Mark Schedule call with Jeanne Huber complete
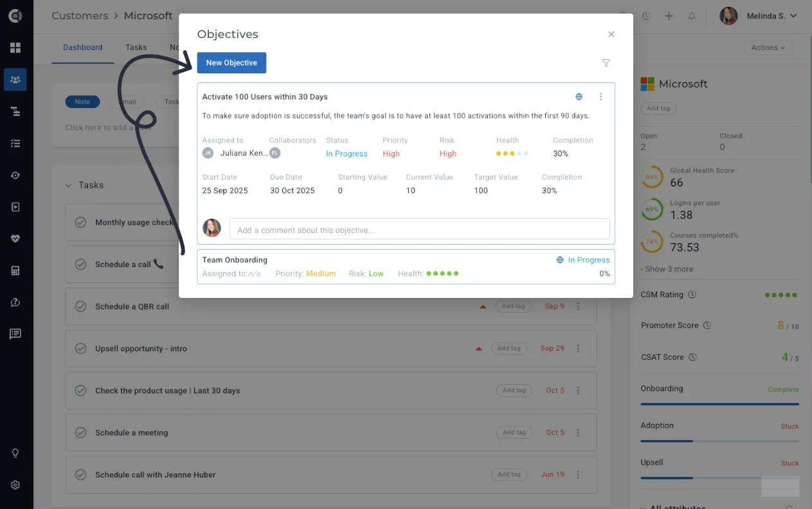The height and width of the screenshot is (509, 812). pos(81,474)
